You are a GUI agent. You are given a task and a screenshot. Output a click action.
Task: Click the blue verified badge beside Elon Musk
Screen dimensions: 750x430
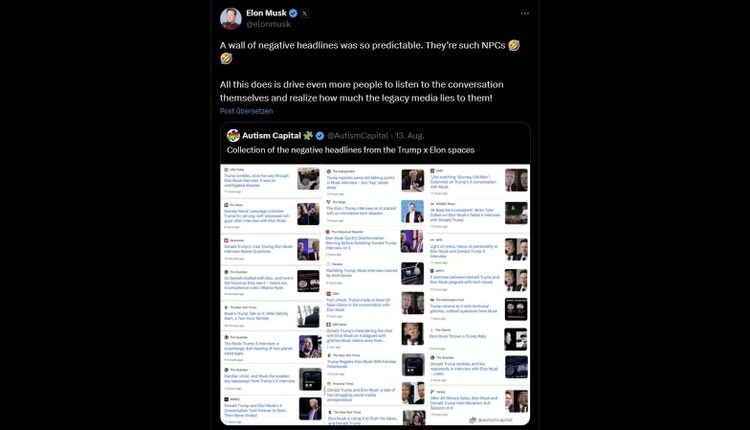click(x=293, y=13)
